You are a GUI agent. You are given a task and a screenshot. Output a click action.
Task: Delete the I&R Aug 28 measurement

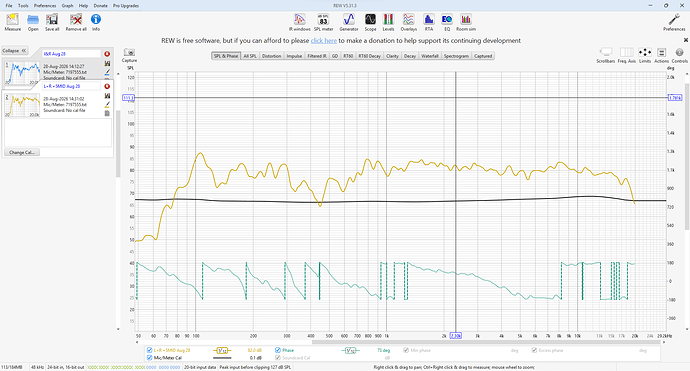pos(107,54)
